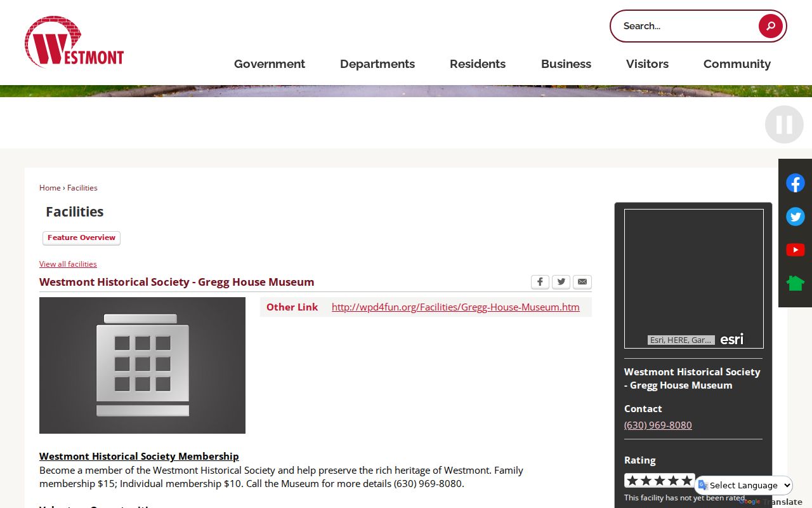This screenshot has width=812, height=508.
Task: Click the facility building placeholder image
Action: [x=142, y=365]
